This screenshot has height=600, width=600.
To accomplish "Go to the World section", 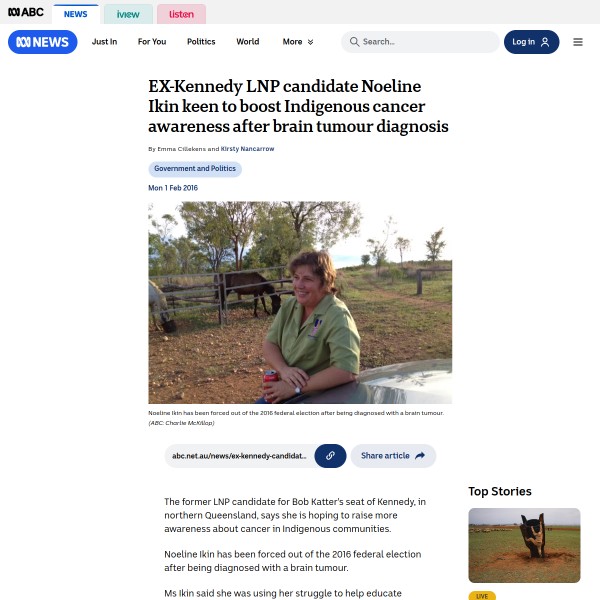I will (x=248, y=42).
